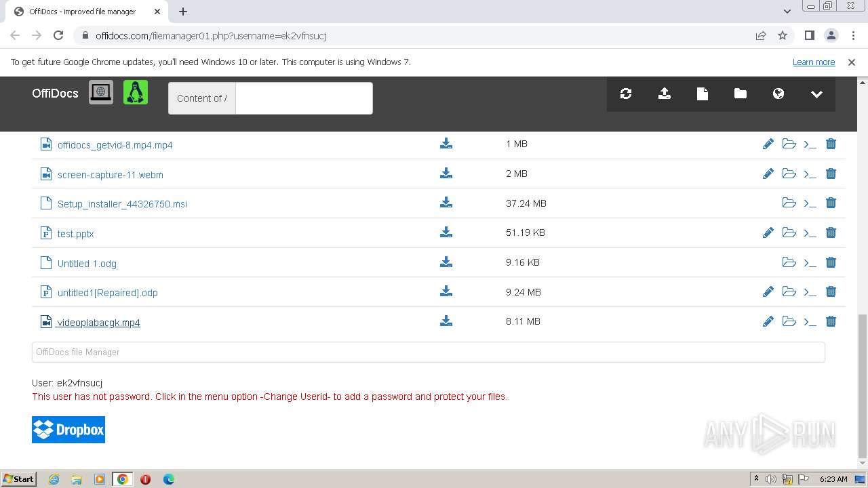The width and height of the screenshot is (868, 488).
Task: Click the OffiDocs logo text
Action: point(55,94)
